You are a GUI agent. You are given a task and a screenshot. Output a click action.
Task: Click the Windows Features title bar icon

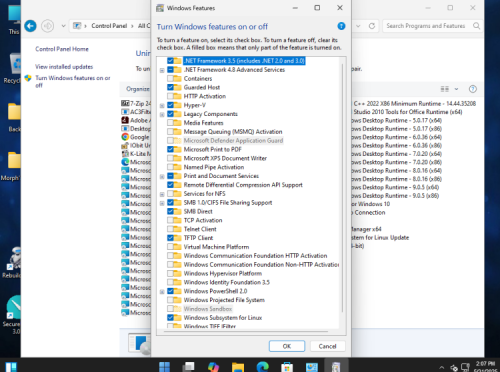pyautogui.click(x=160, y=8)
